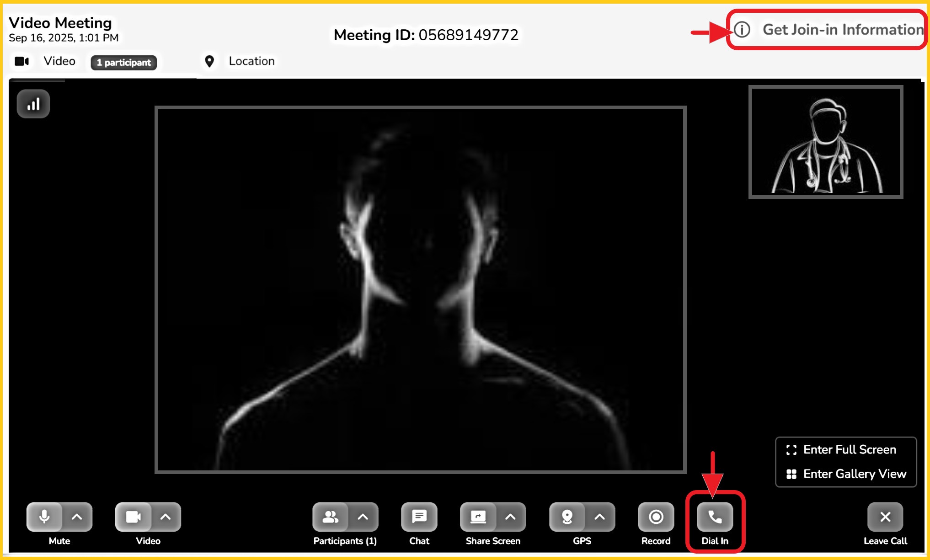This screenshot has width=930, height=560.
Task: Click the Share Screen icon
Action: [478, 517]
